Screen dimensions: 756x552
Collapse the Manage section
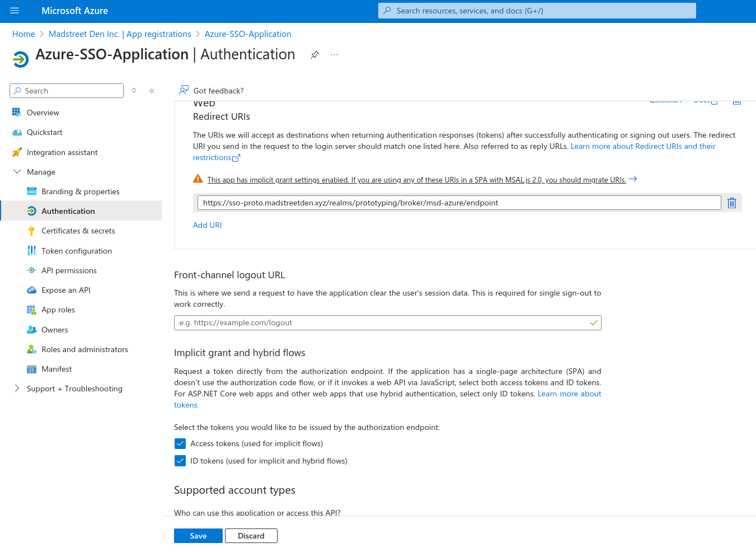17,172
